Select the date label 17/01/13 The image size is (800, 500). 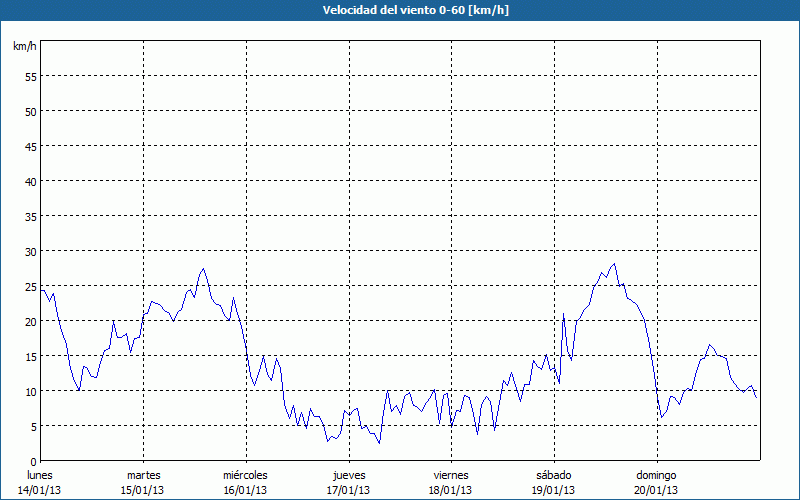coord(348,490)
